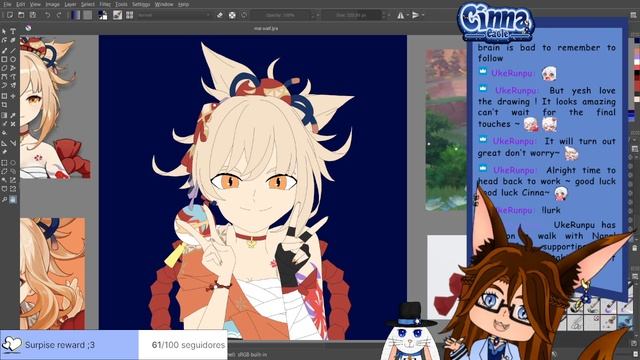Screen dimensions: 640x360
Task: Toggle vertical mirror tool
Action: [x=416, y=15]
